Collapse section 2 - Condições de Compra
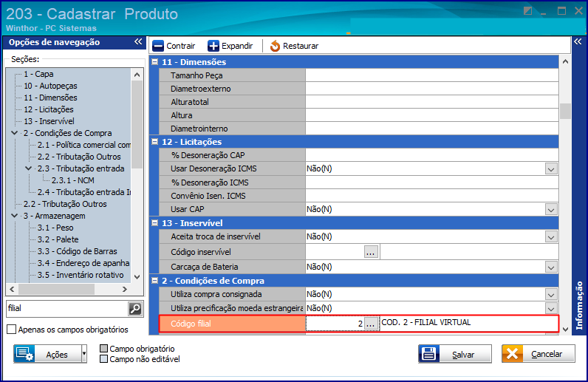The image size is (588, 382). pyautogui.click(x=155, y=281)
